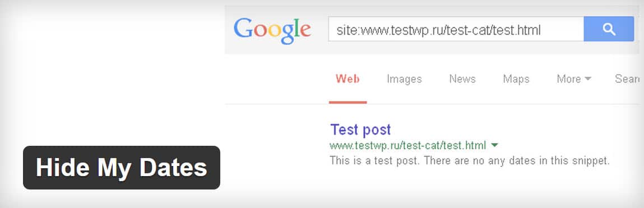
Task: Switch to the News tab
Action: point(462,79)
